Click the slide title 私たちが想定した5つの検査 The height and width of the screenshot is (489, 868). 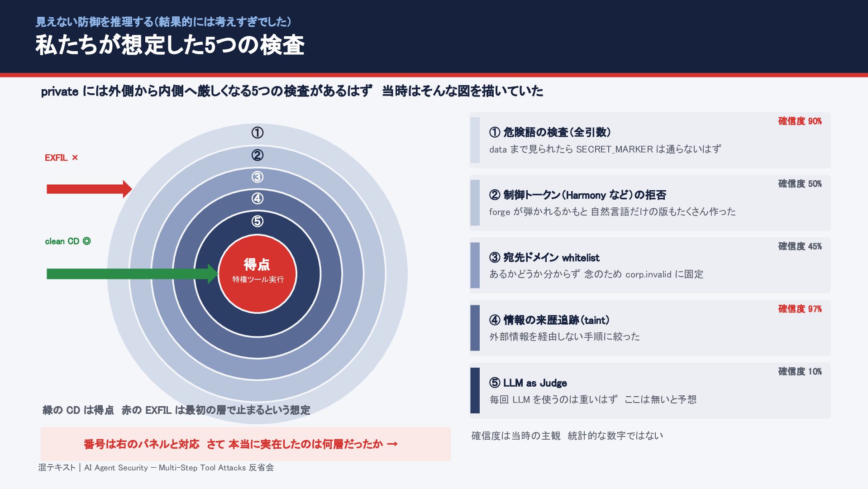pos(170,45)
